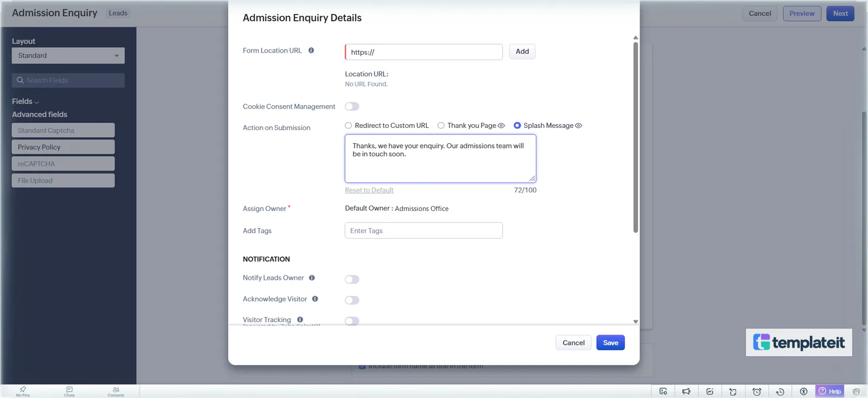Turn on Notify Leads Owner toggle
The height and width of the screenshot is (398, 868).
pos(352,279)
